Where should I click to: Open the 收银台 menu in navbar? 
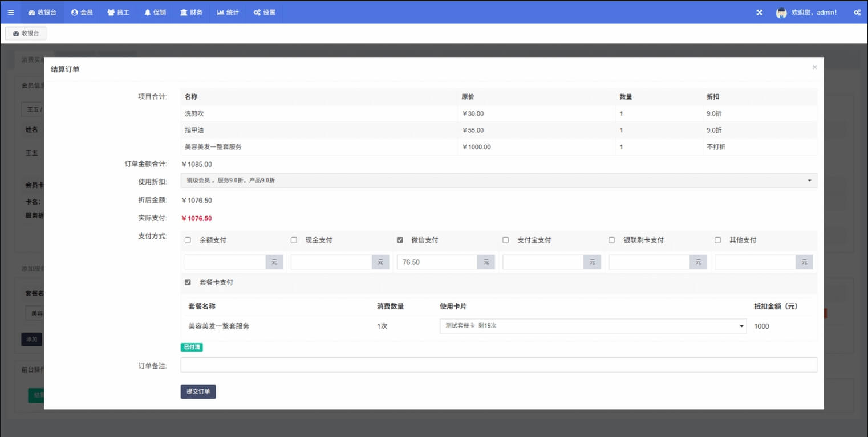point(42,12)
